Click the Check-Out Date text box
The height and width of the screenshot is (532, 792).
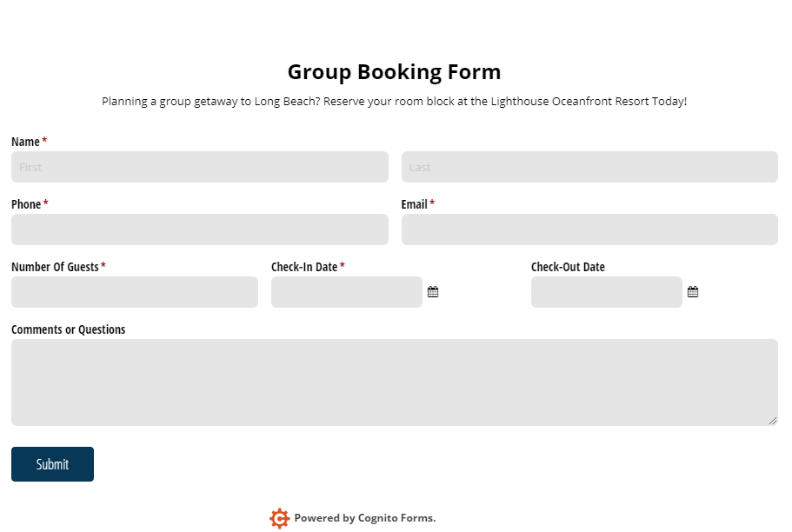click(x=606, y=292)
